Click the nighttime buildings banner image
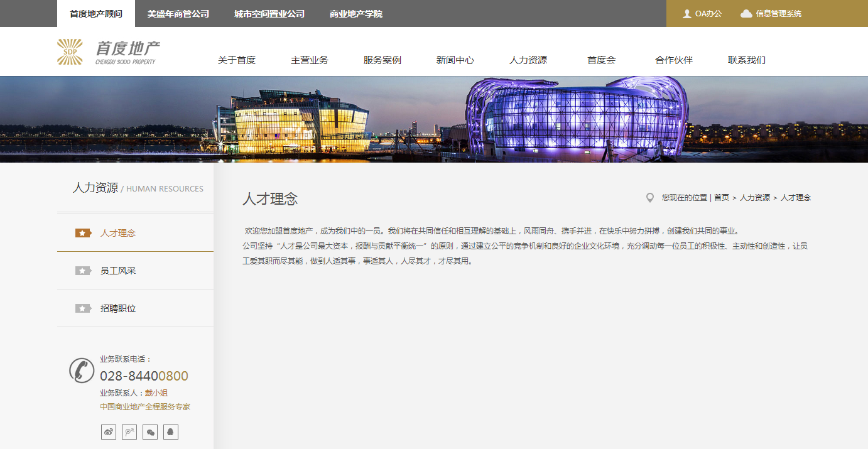Screen dimensions: 868x449 click(434, 119)
